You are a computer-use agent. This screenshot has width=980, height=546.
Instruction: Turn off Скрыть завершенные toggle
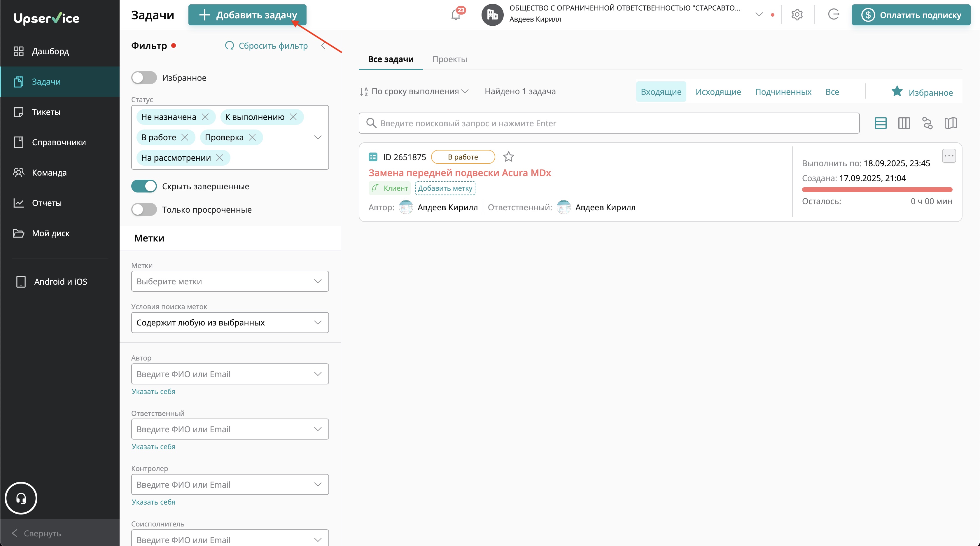click(x=144, y=186)
